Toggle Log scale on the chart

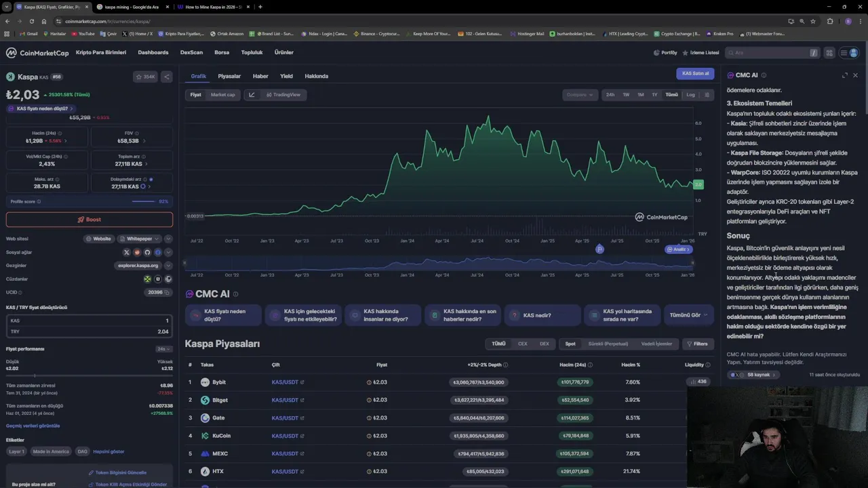(x=690, y=95)
